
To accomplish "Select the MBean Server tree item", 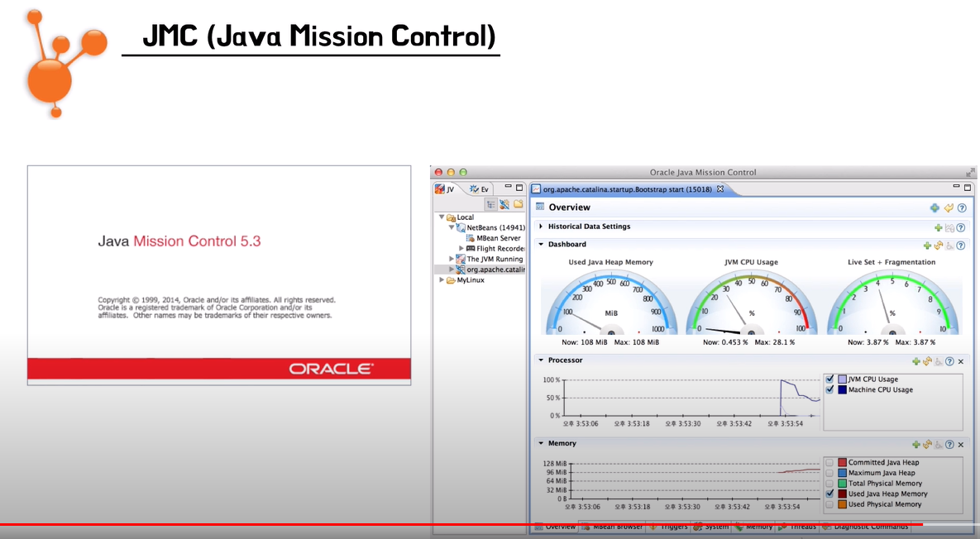I will [x=493, y=238].
